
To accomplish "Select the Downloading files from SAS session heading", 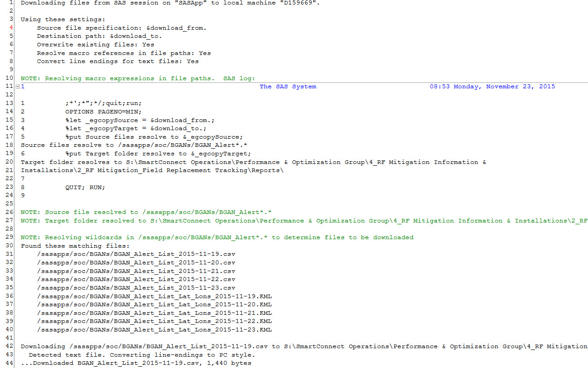I will pyautogui.click(x=157, y=3).
